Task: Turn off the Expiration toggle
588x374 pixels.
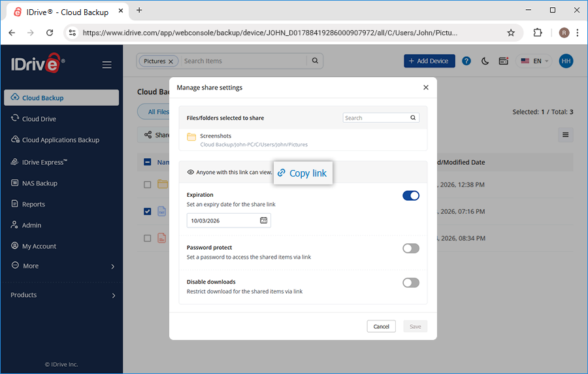Action: point(411,195)
